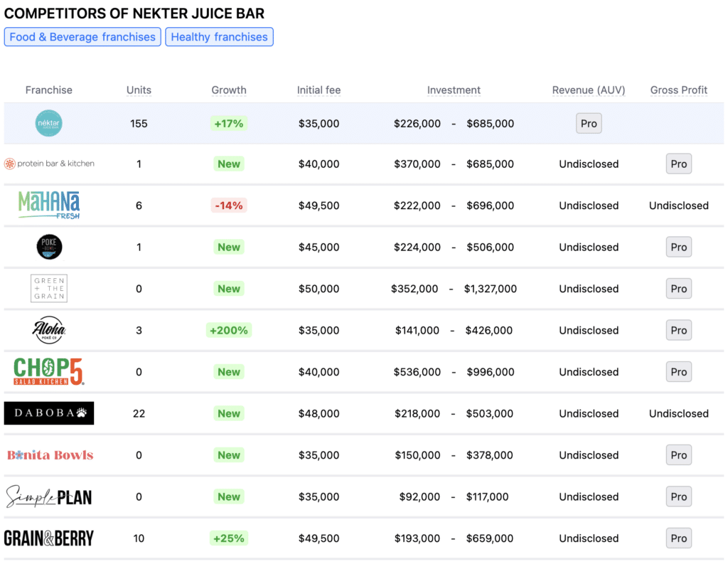Click the +17% growth badge

click(x=229, y=123)
